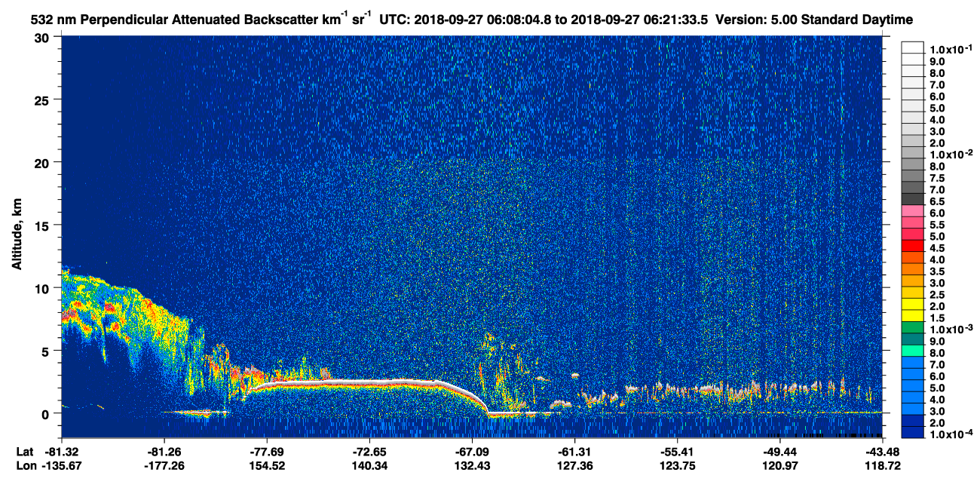Click latitude value -43.48
The width and height of the screenshot is (980, 503).
pyautogui.click(x=882, y=452)
